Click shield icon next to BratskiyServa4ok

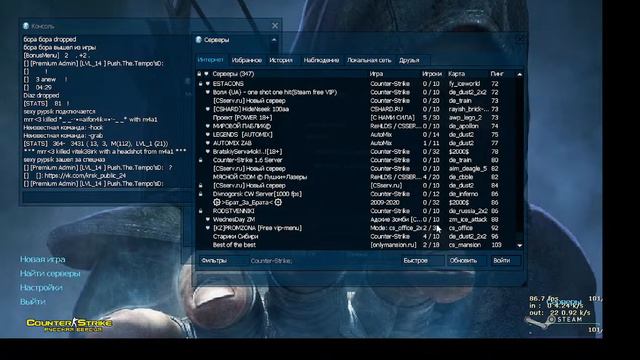[207, 151]
